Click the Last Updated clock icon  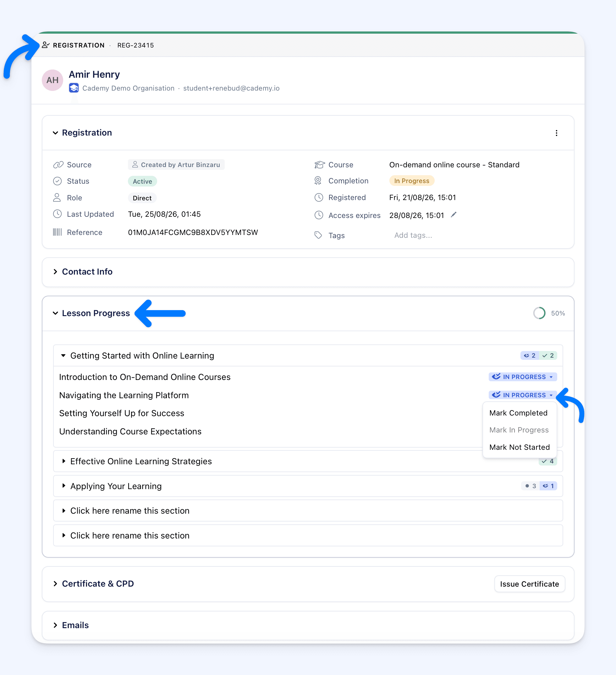coord(58,214)
